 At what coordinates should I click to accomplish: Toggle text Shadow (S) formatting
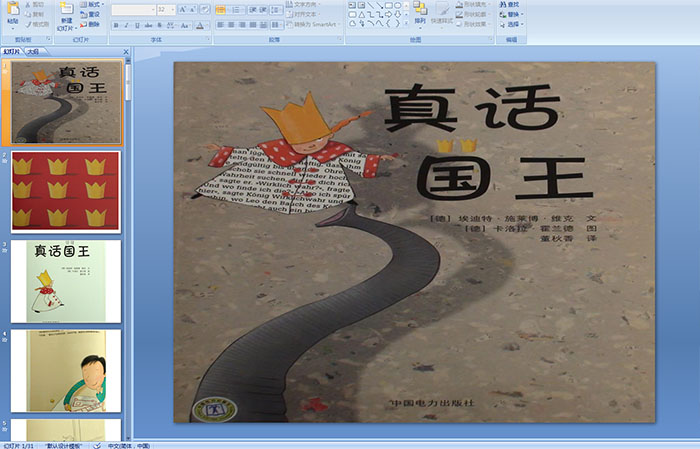click(159, 25)
